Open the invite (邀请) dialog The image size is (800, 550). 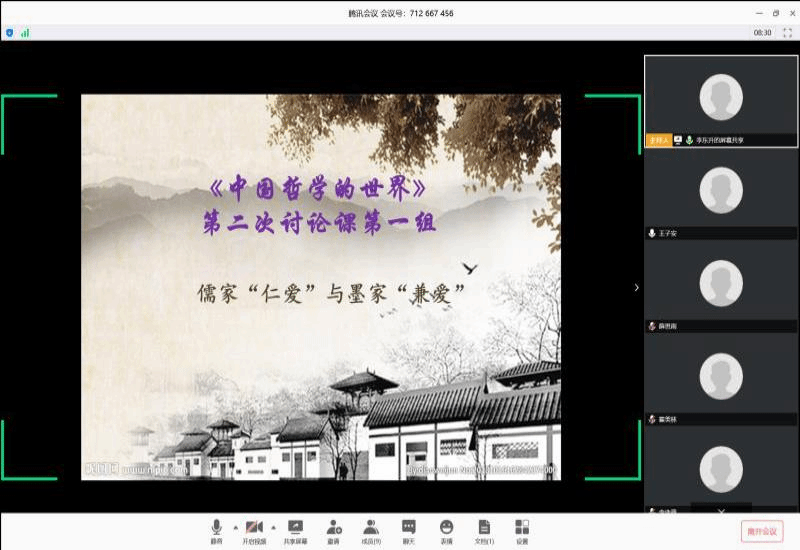pyautogui.click(x=333, y=530)
